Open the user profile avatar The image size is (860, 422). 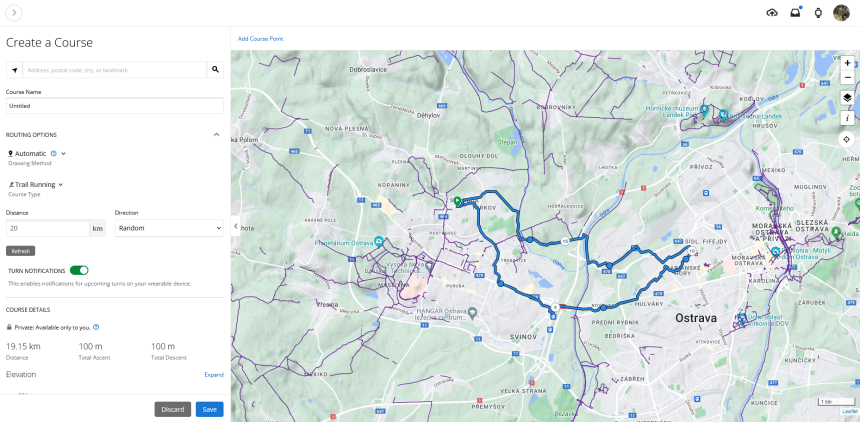tap(841, 12)
